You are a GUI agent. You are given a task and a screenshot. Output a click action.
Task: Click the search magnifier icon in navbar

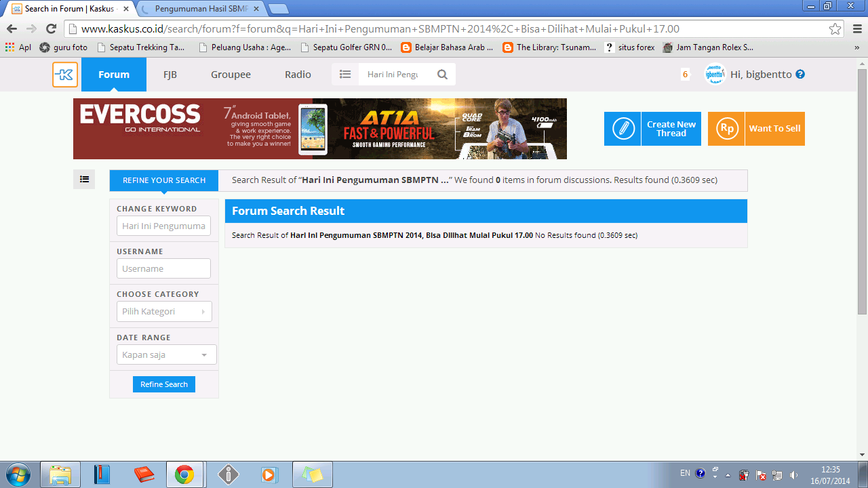click(442, 75)
